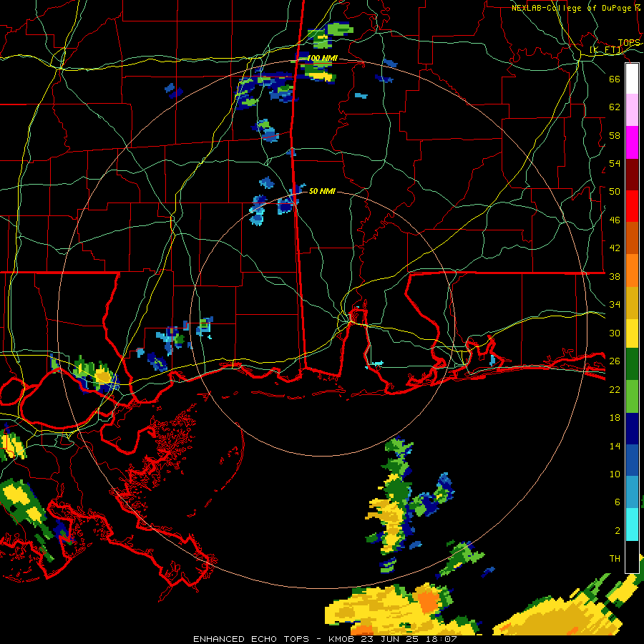Click legend value "46"
The width and height of the screenshot is (644, 644).
click(x=615, y=220)
